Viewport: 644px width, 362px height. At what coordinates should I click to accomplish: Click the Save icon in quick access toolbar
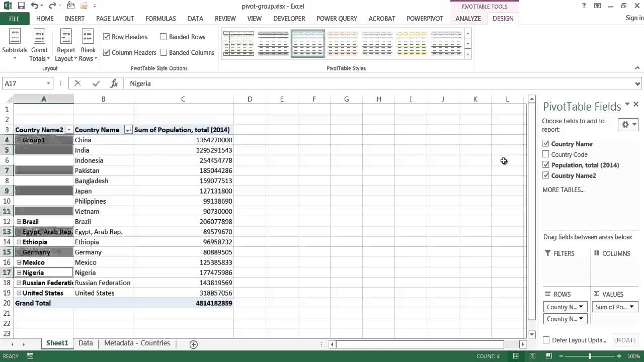point(21,6)
